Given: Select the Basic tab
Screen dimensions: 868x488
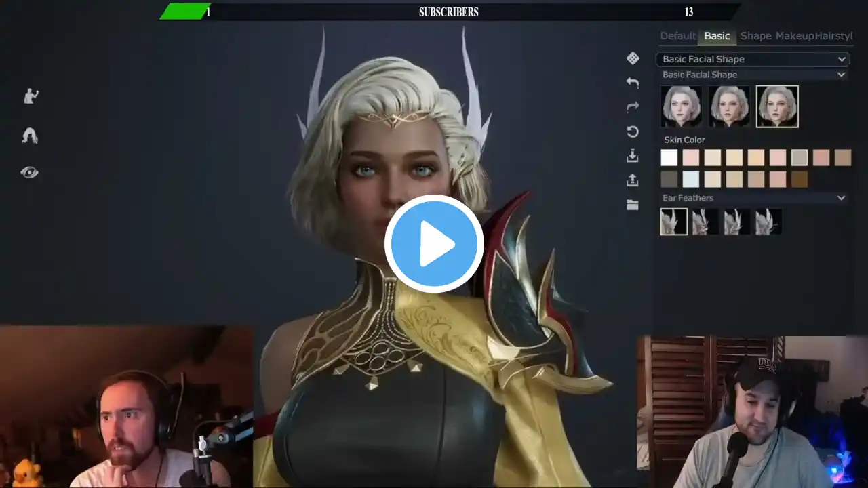Looking at the screenshot, I should (717, 36).
